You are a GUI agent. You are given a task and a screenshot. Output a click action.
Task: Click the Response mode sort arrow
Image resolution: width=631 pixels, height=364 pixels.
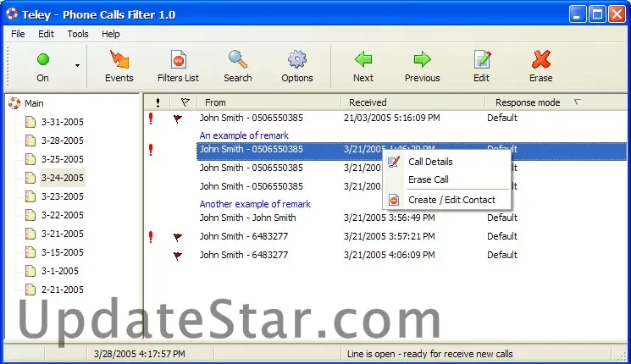578,102
